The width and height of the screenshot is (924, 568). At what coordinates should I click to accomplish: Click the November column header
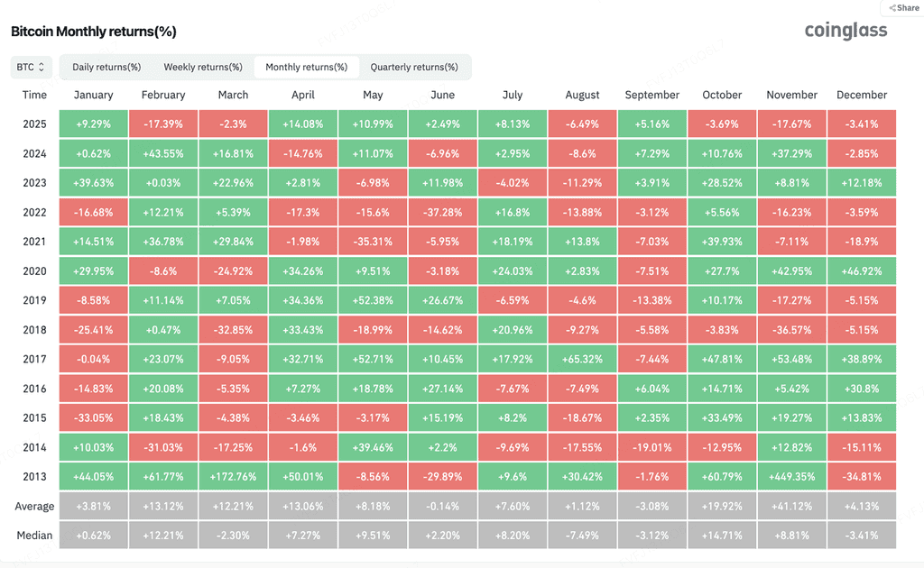(791, 95)
